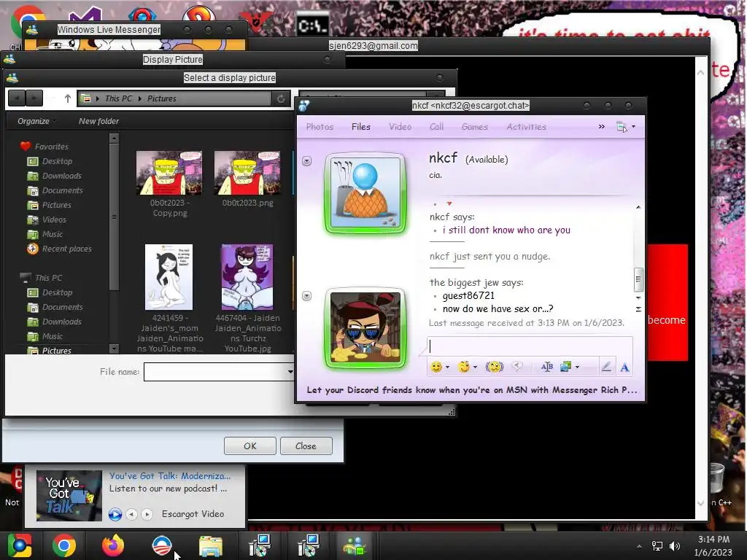Click the Call menu item

tap(436, 127)
